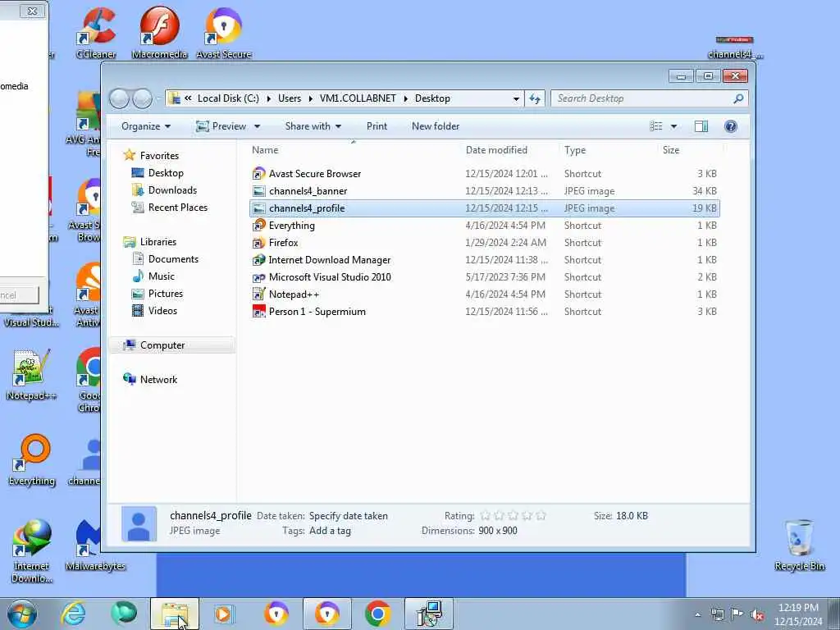Image resolution: width=840 pixels, height=630 pixels.
Task: Click the Preview button in toolbar
Action: (221, 126)
